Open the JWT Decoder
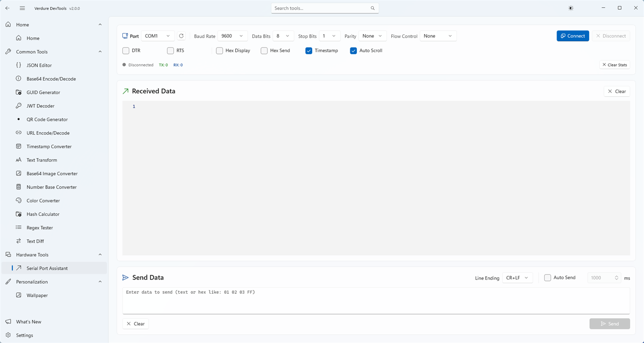 [x=41, y=105]
